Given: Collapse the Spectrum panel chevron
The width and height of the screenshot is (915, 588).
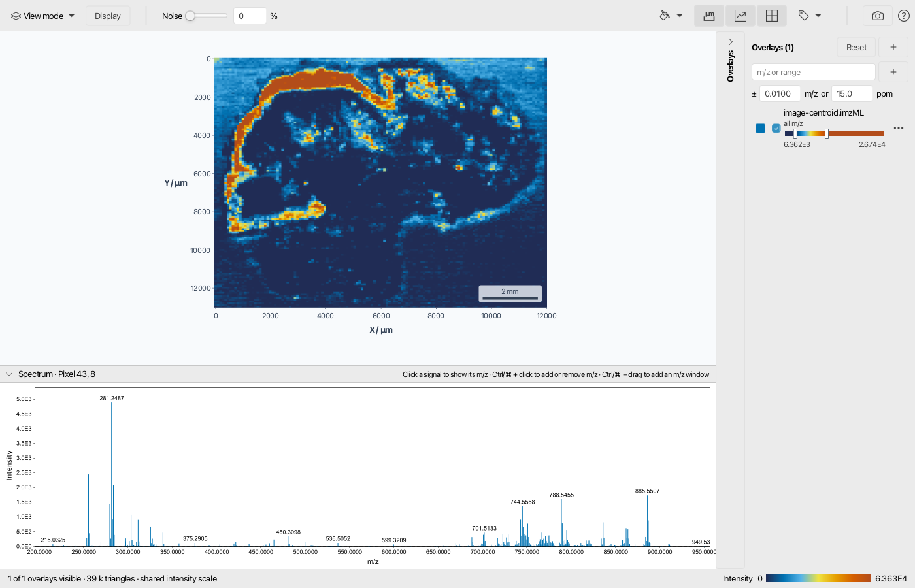Looking at the screenshot, I should (x=9, y=374).
